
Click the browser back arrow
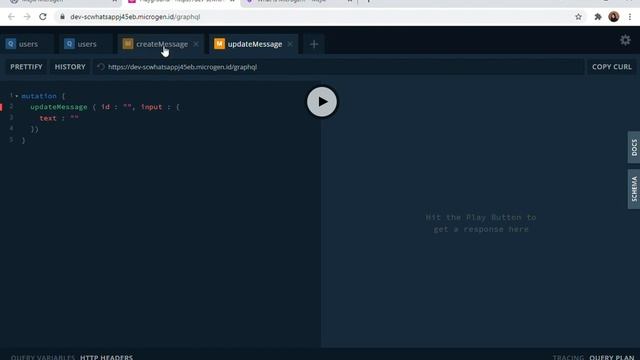[11, 17]
